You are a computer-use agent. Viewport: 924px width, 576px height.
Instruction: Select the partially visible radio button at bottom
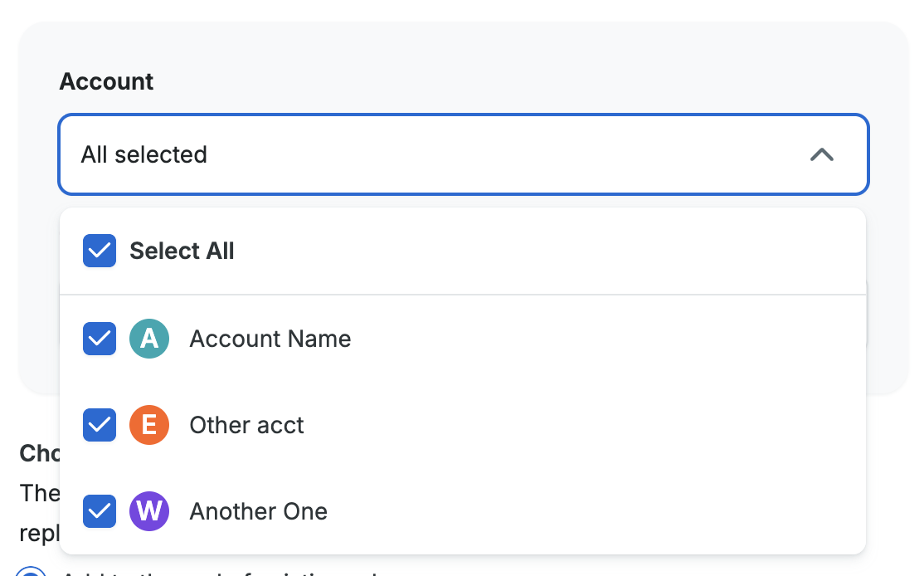[32, 572]
